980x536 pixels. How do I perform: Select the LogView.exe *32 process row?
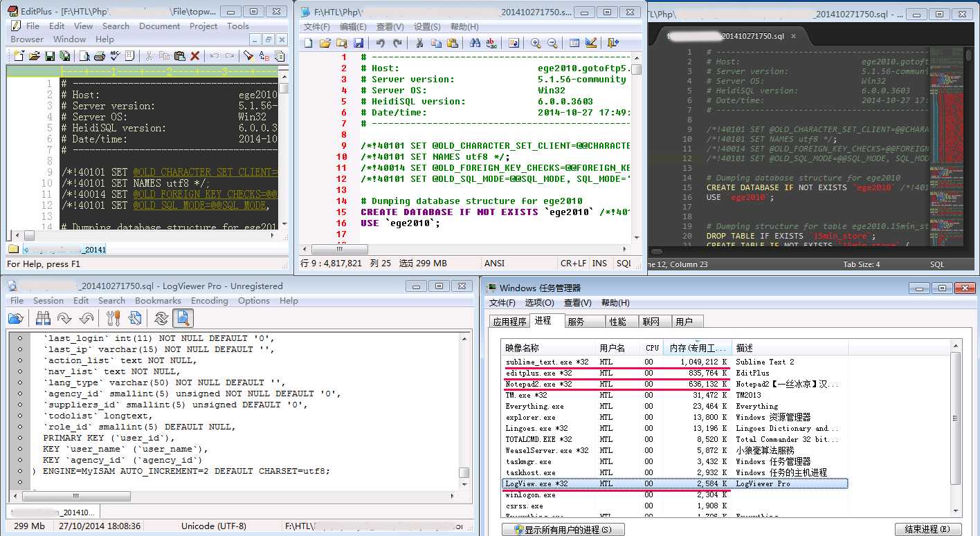[x=675, y=483]
